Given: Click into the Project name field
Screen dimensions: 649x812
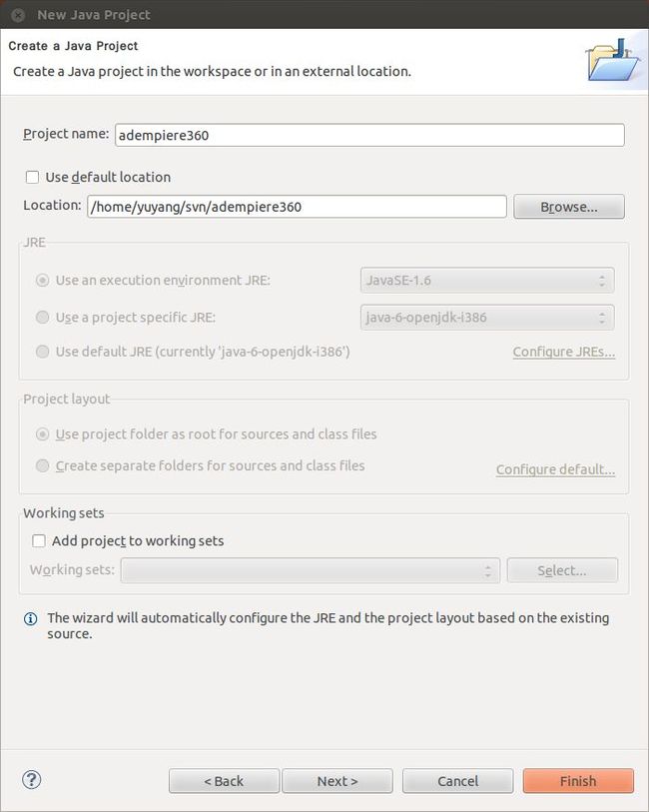Looking at the screenshot, I should (369, 135).
